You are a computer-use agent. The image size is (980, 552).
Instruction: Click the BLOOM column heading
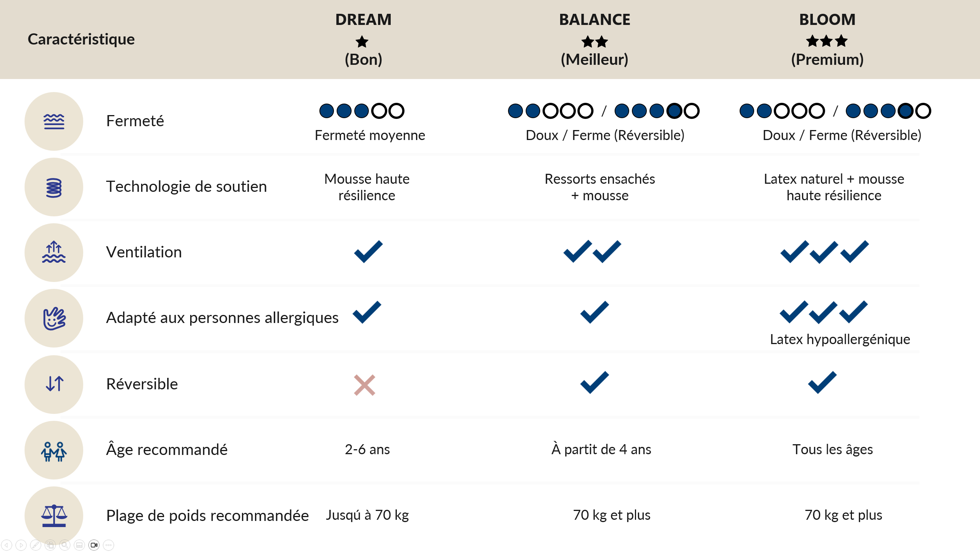pyautogui.click(x=827, y=20)
